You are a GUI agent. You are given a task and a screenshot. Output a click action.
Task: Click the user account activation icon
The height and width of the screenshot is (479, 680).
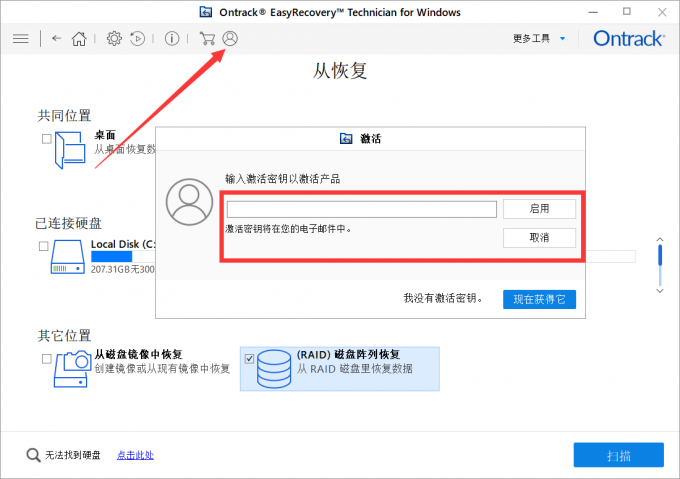(x=230, y=39)
